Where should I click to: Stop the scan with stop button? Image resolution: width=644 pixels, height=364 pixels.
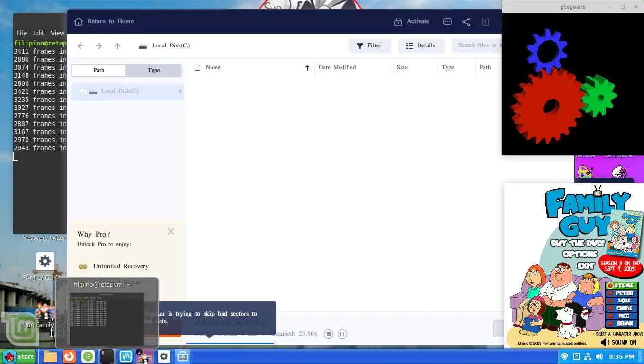pos(329,334)
